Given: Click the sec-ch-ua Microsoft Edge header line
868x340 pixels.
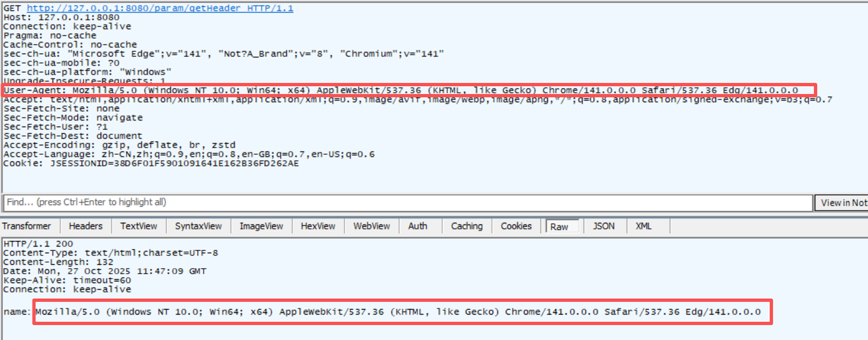Looking at the screenshot, I should click(224, 54).
